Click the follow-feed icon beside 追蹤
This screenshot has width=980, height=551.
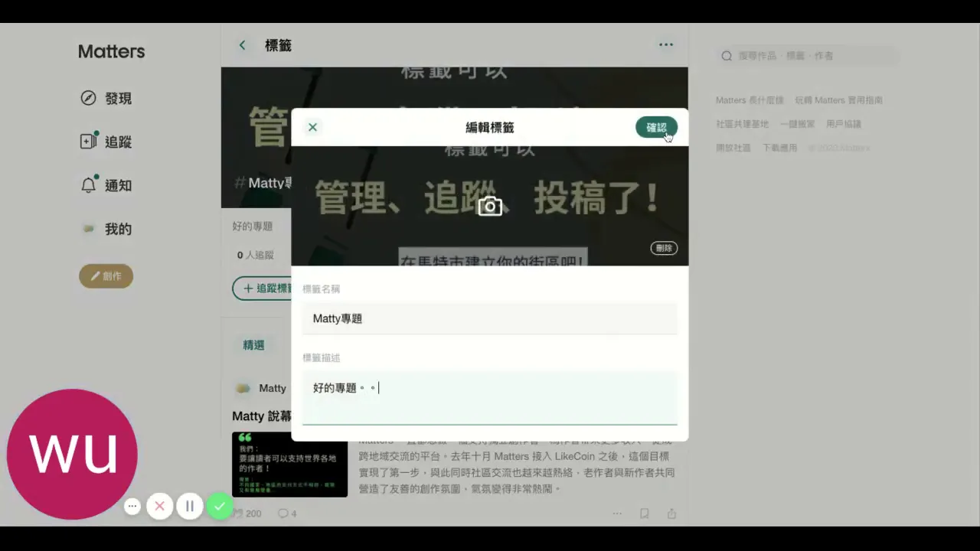coord(88,142)
